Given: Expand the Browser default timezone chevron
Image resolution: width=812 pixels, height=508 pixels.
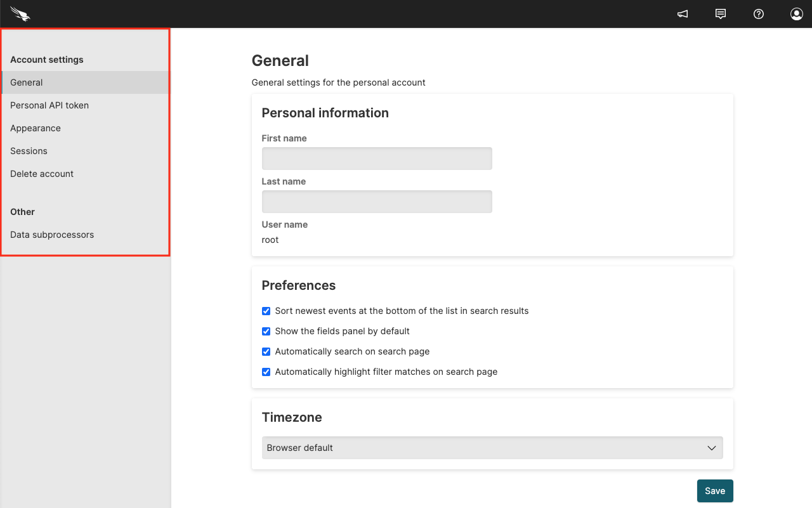Looking at the screenshot, I should (711, 448).
